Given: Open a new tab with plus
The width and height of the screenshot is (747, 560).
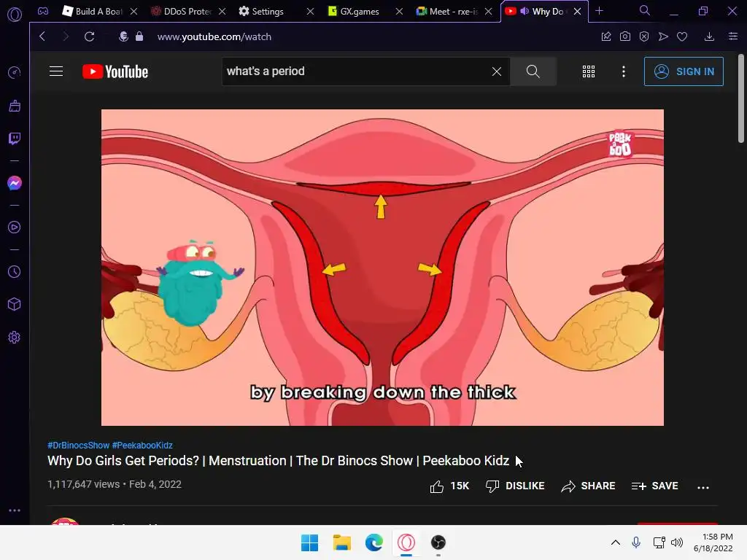Looking at the screenshot, I should pyautogui.click(x=600, y=10).
